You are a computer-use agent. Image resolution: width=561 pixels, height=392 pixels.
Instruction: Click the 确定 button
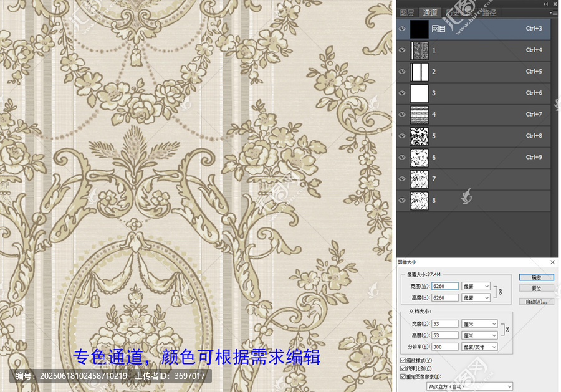(x=536, y=277)
